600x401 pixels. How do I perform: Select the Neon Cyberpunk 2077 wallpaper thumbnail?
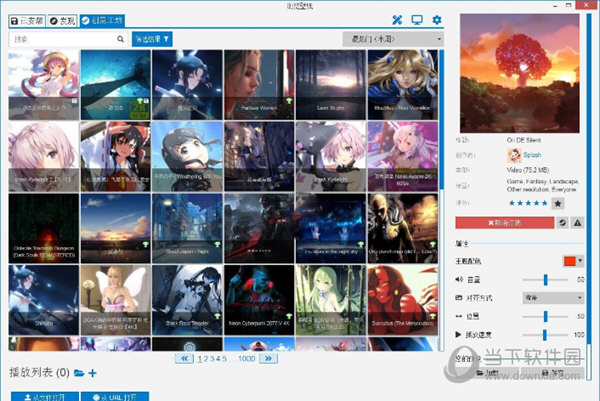coord(259,300)
